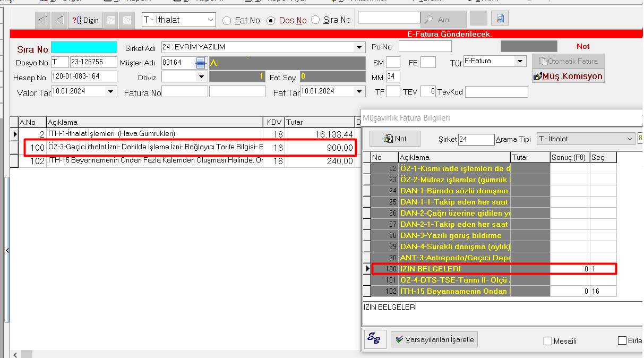This screenshot has height=358, width=644.
Task: Expand the Valor Tar date picker
Action: (110, 91)
